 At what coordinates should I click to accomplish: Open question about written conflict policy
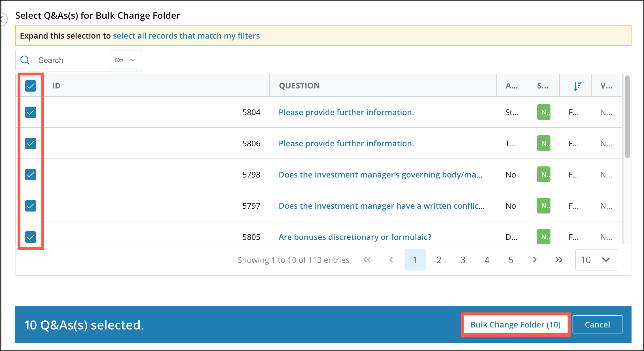coord(382,206)
